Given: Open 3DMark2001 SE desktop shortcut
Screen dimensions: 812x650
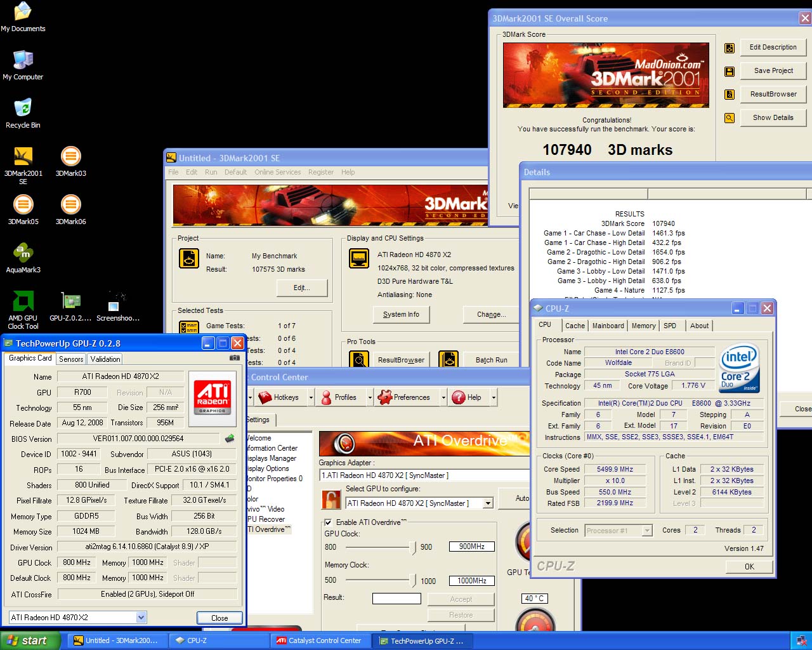Looking at the screenshot, I should [x=23, y=164].
